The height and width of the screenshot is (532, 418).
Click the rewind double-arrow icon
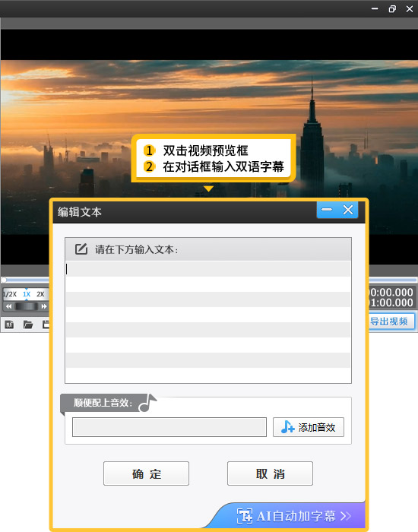(x=8, y=306)
